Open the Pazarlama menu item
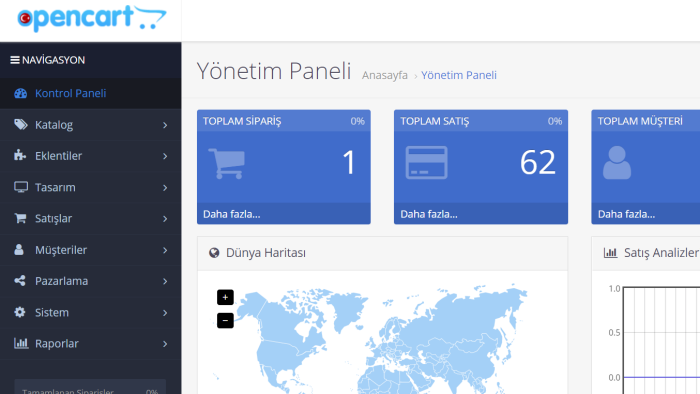The height and width of the screenshot is (394, 700). pos(91,281)
